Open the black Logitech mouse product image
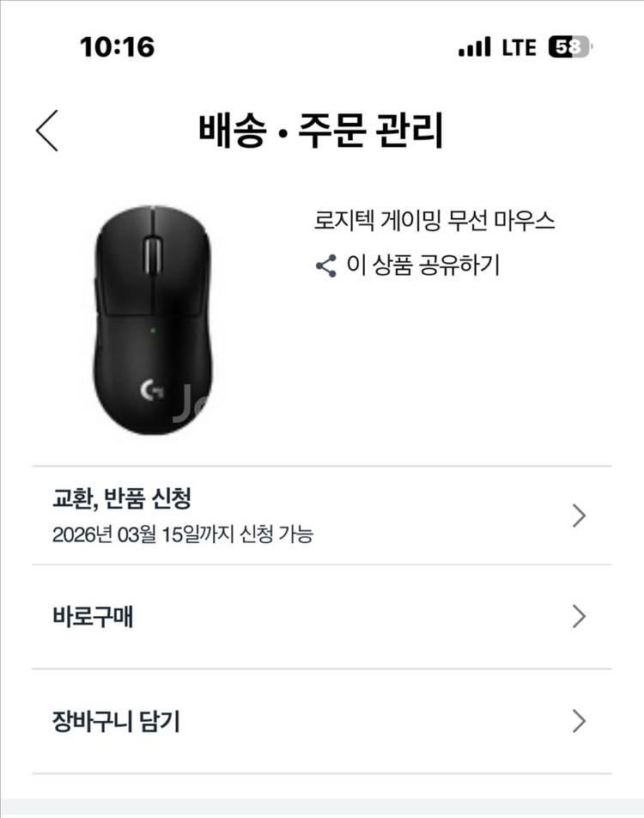 click(152, 320)
